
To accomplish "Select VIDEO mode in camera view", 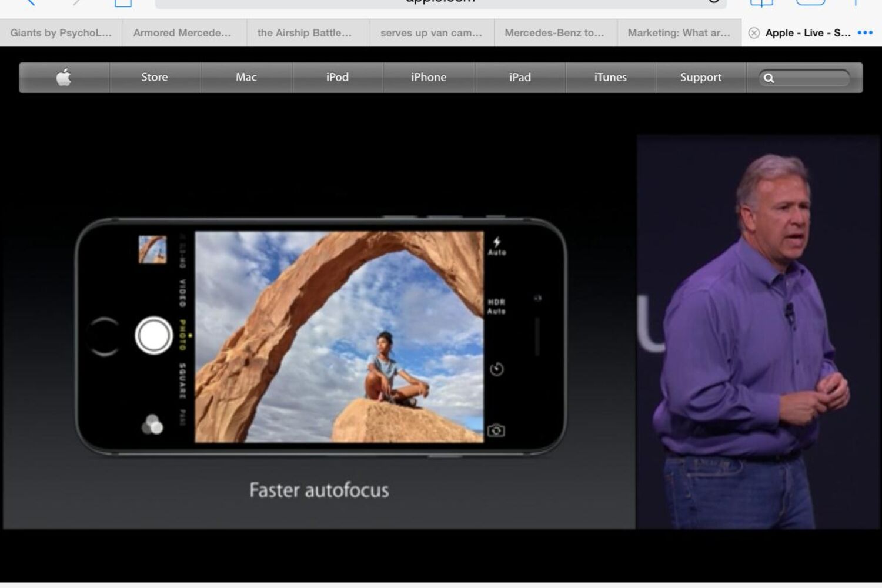I will [x=183, y=292].
